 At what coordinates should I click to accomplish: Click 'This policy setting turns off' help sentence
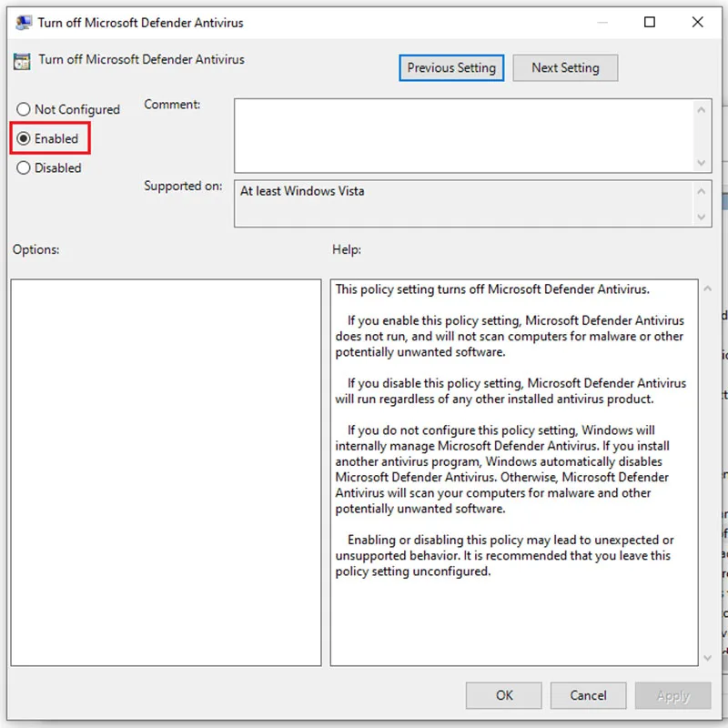[492, 289]
